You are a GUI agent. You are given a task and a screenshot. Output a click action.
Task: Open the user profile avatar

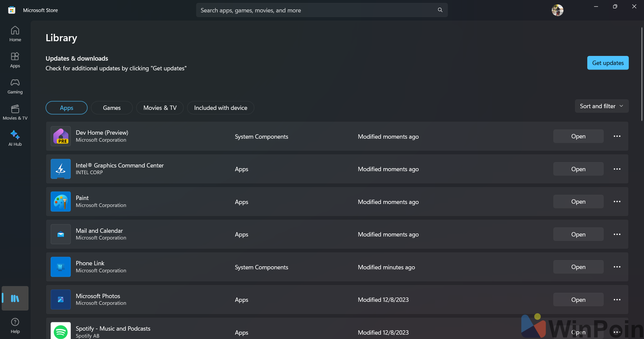pos(557,10)
